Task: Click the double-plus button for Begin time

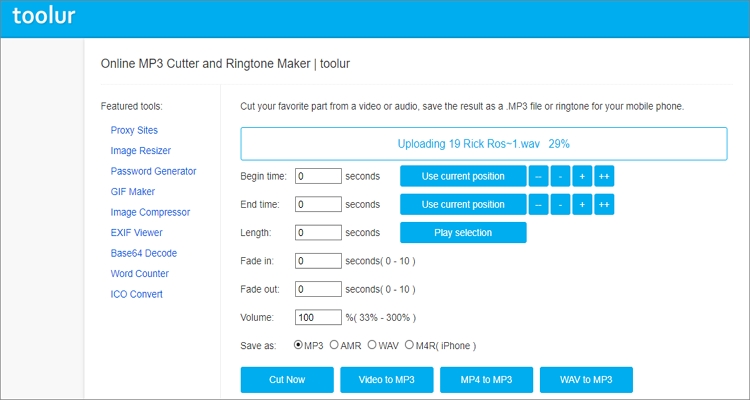Action: point(604,176)
